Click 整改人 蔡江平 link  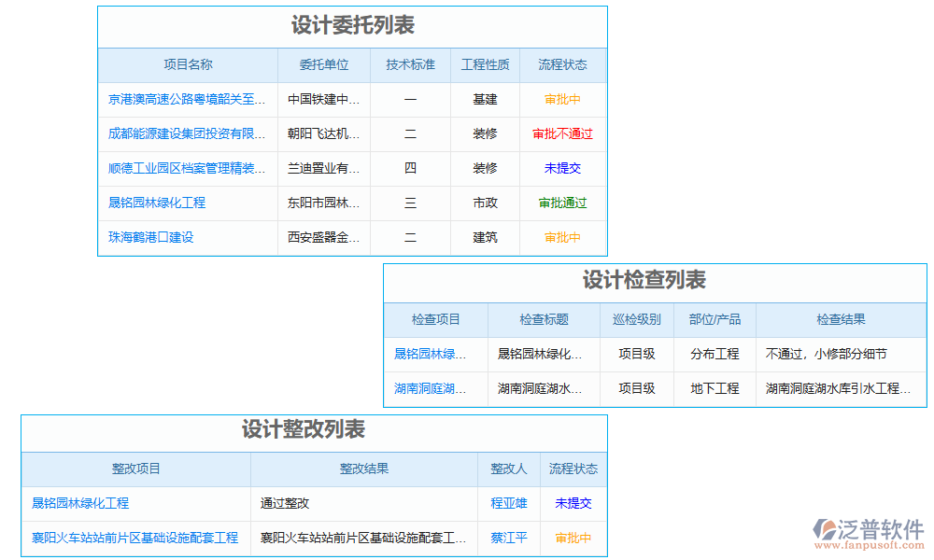click(x=509, y=538)
